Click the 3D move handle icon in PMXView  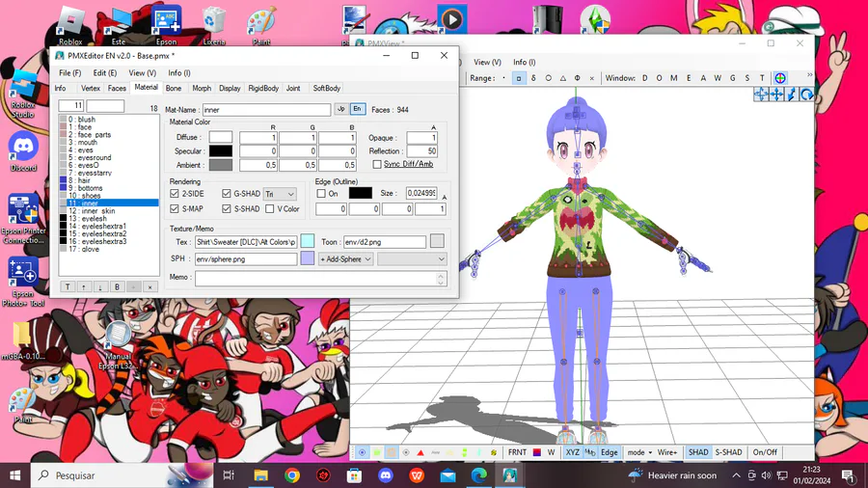[761, 95]
